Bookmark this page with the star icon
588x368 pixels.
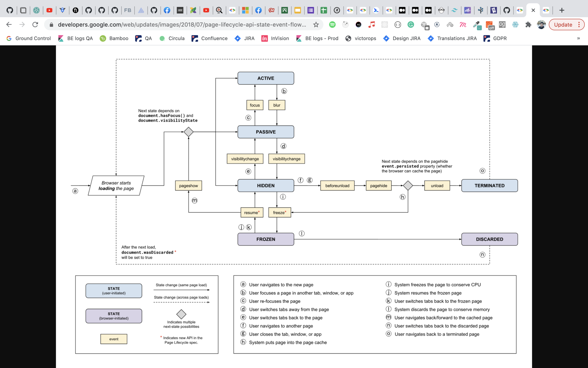point(316,25)
